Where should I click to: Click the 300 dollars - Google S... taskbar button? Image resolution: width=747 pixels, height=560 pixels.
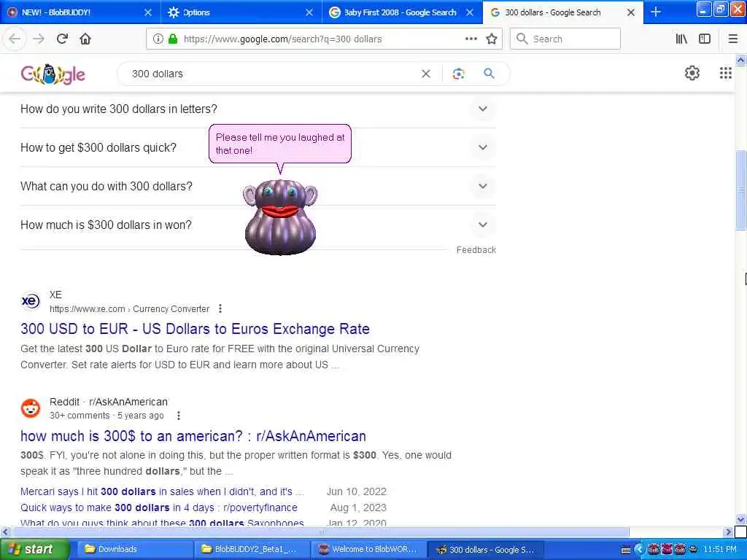485,550
